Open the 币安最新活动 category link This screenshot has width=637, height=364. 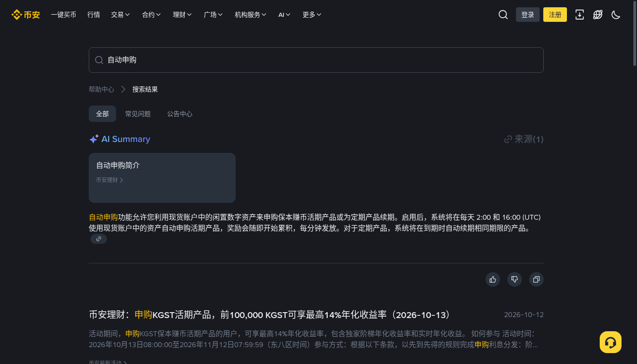coord(108,362)
